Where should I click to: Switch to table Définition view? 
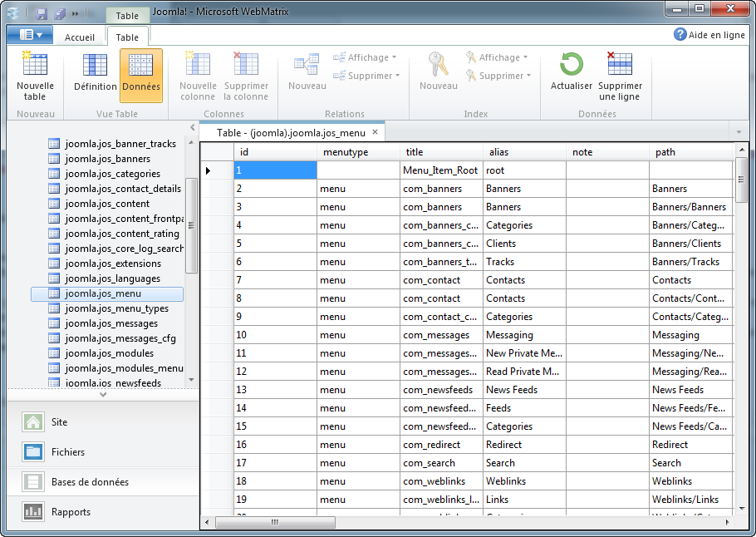(95, 75)
